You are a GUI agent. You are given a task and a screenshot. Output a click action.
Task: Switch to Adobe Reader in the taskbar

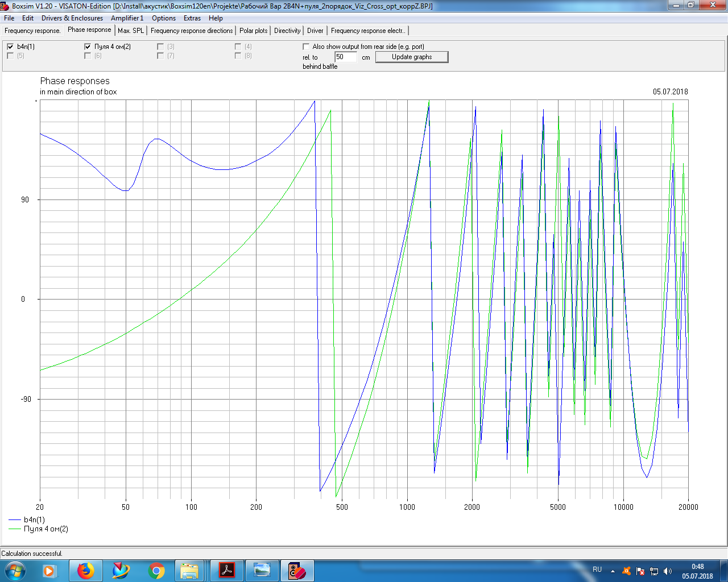click(x=227, y=570)
